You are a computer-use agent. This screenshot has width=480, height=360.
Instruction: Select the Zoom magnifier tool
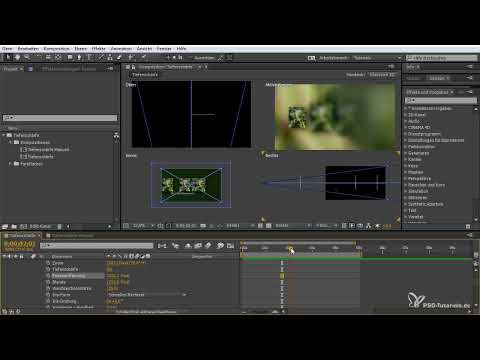click(27, 57)
